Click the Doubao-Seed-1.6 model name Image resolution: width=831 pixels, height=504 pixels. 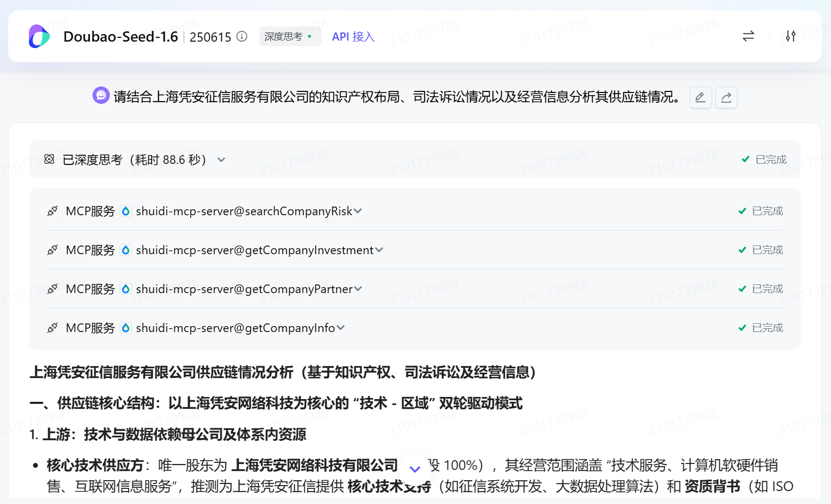tap(121, 36)
